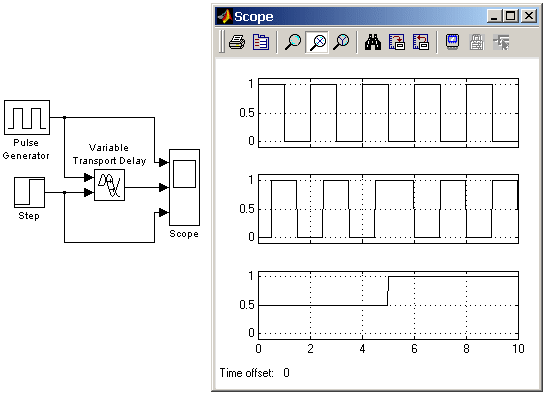Screen dimensions: 547x397
Task: Toggle the Floating scope icon
Action: pyautogui.click(x=452, y=42)
